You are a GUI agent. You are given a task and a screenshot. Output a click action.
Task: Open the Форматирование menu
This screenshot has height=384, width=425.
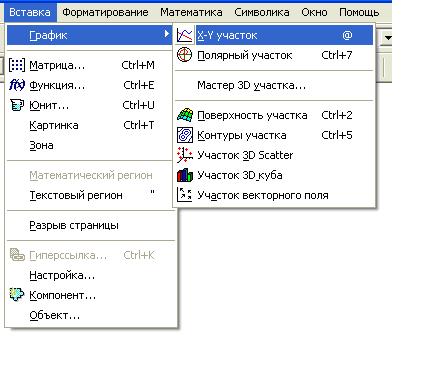[105, 12]
